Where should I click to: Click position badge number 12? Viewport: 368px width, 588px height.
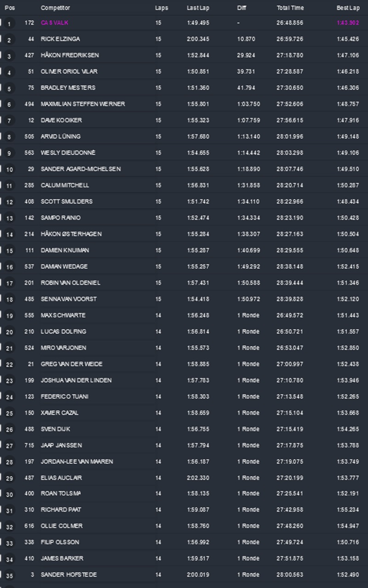click(x=10, y=202)
